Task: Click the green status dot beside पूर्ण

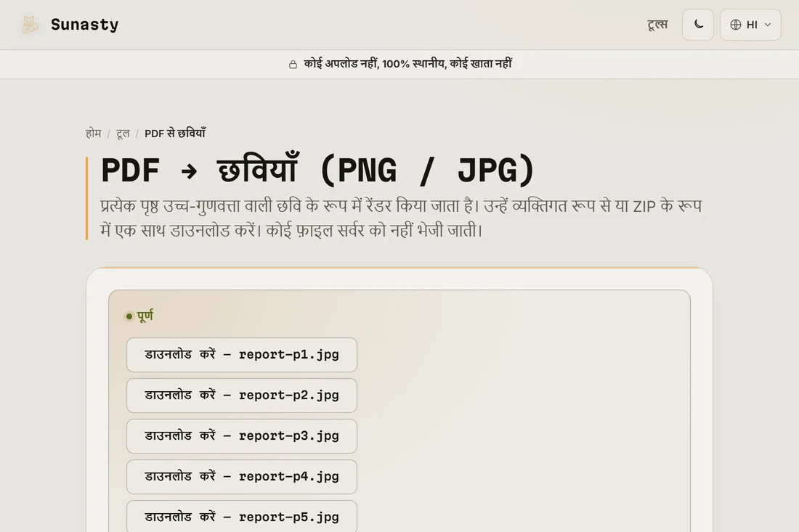Action: 129,316
